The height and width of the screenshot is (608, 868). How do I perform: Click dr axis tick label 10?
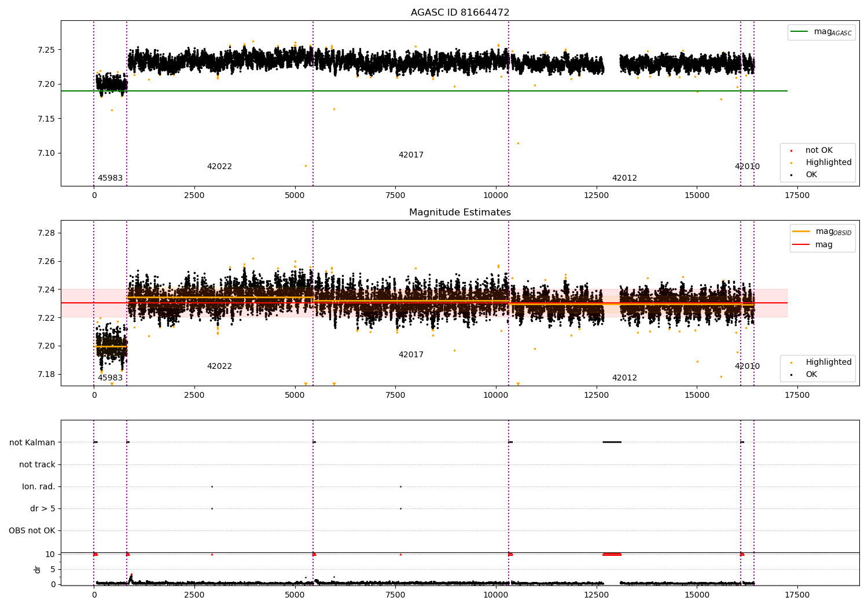pyautogui.click(x=50, y=554)
